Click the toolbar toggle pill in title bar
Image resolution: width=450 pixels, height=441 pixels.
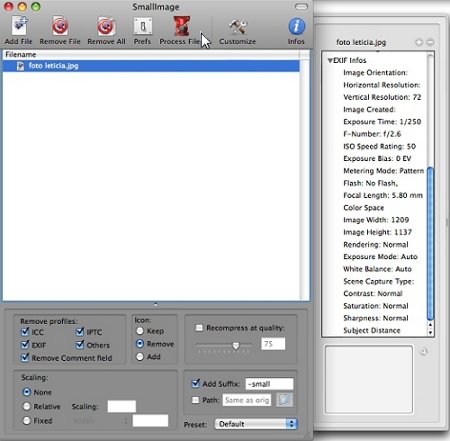click(x=301, y=7)
